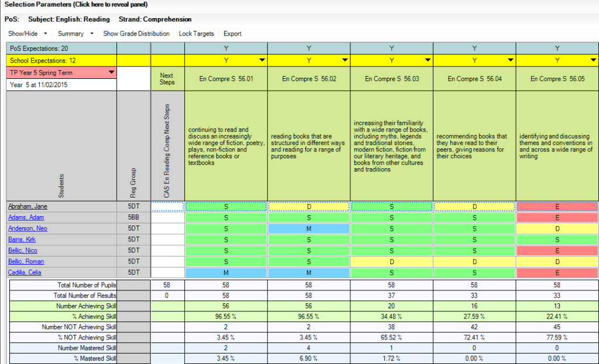Select the En Compre S 56.02 column header
The image size is (599, 364).
309,79
